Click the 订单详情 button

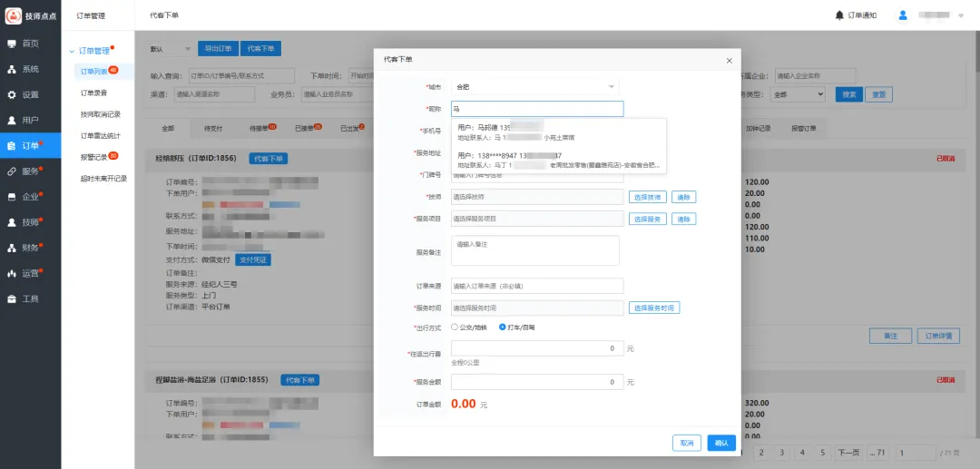click(x=939, y=336)
